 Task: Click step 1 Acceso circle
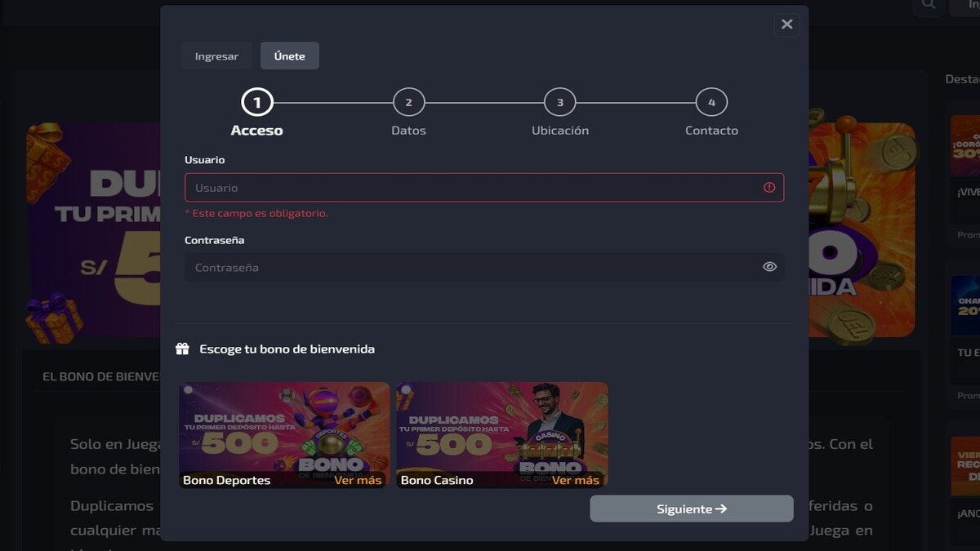(x=257, y=103)
